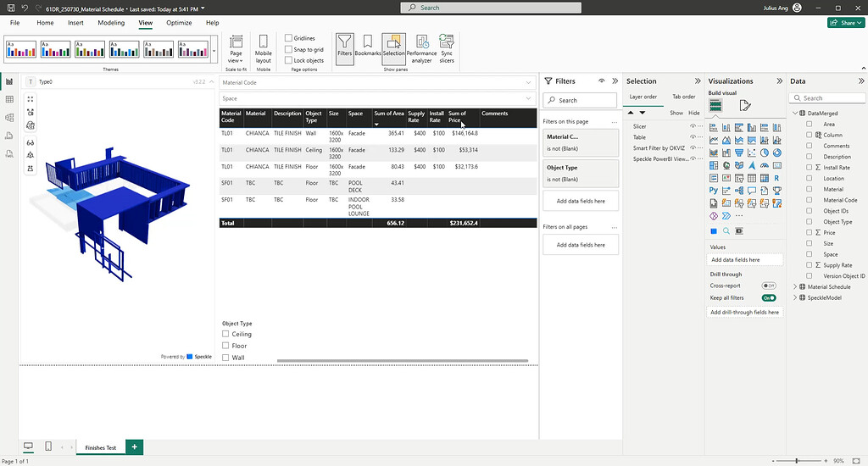Click the save icon in title bar
This screenshot has height=466, width=868.
(x=10, y=8)
